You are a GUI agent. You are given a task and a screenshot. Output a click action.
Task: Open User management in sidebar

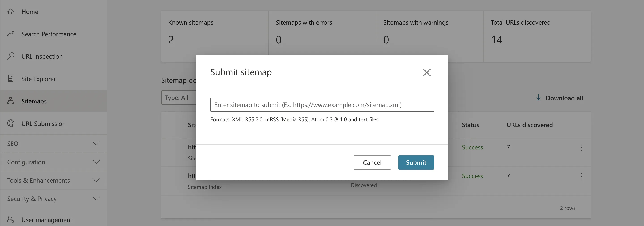pyautogui.click(x=53, y=220)
